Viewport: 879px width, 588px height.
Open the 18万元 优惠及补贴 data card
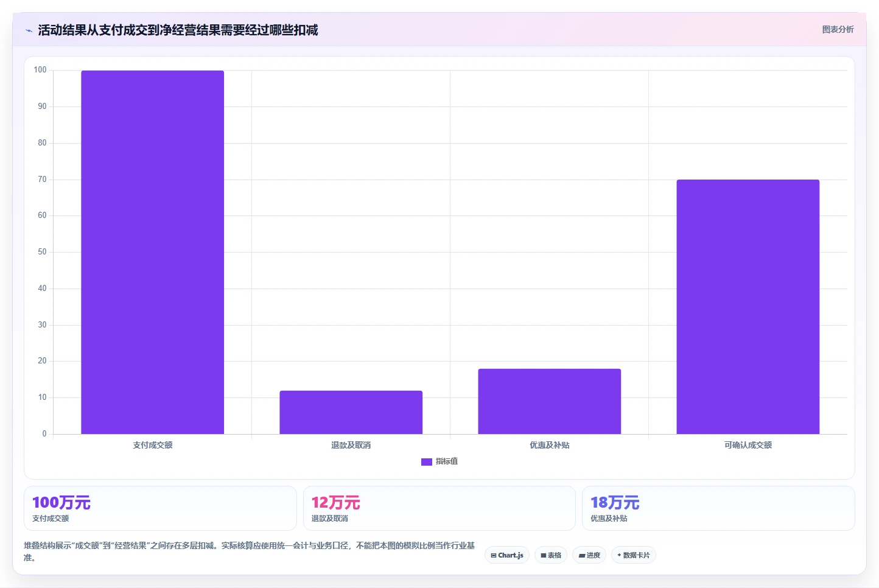718,508
